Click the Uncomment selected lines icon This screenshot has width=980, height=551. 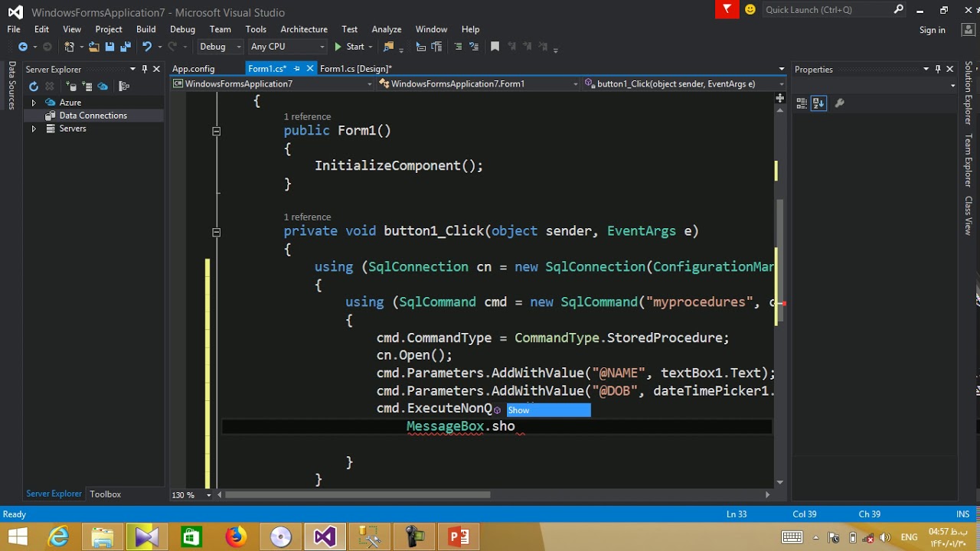[475, 47]
